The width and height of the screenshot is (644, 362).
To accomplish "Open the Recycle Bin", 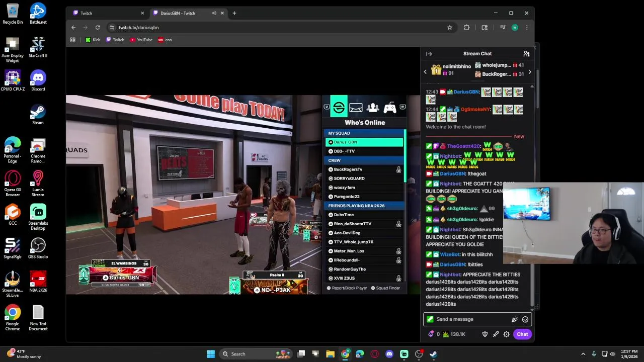I will pyautogui.click(x=13, y=14).
